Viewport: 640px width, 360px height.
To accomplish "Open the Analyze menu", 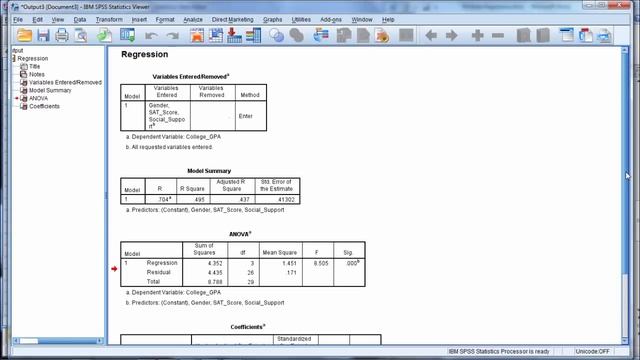I will 193,20.
